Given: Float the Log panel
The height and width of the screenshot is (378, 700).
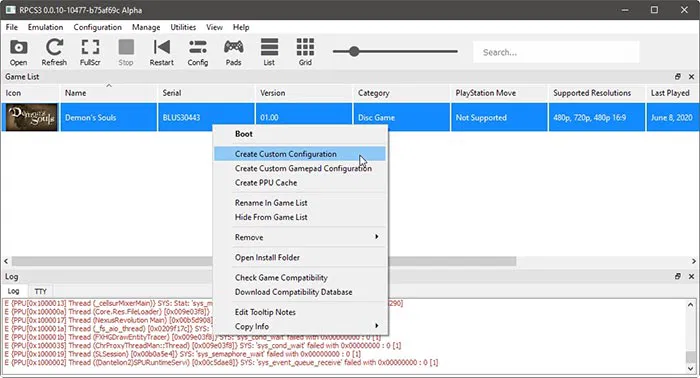Looking at the screenshot, I should [678, 277].
